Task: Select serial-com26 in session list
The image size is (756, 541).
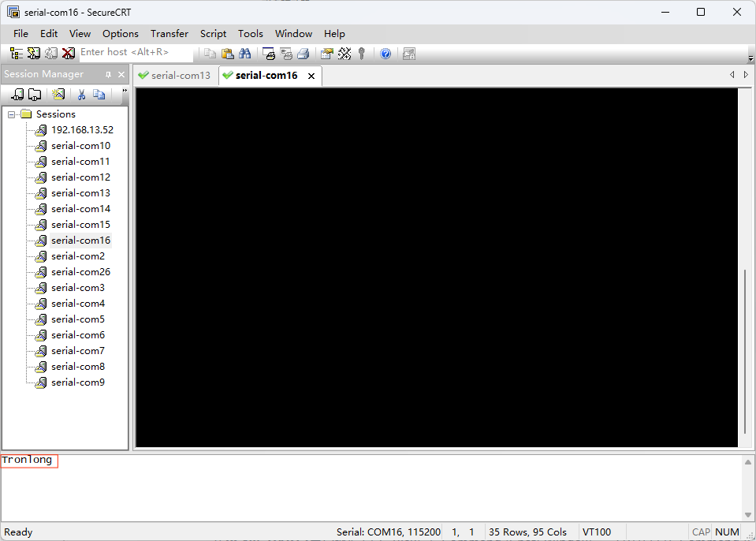Action: click(x=80, y=272)
